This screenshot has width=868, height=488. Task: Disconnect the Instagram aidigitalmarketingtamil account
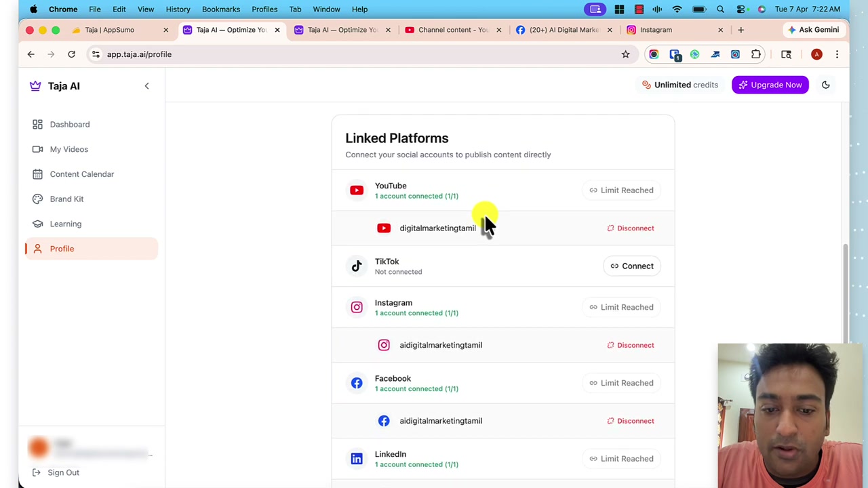pos(630,345)
